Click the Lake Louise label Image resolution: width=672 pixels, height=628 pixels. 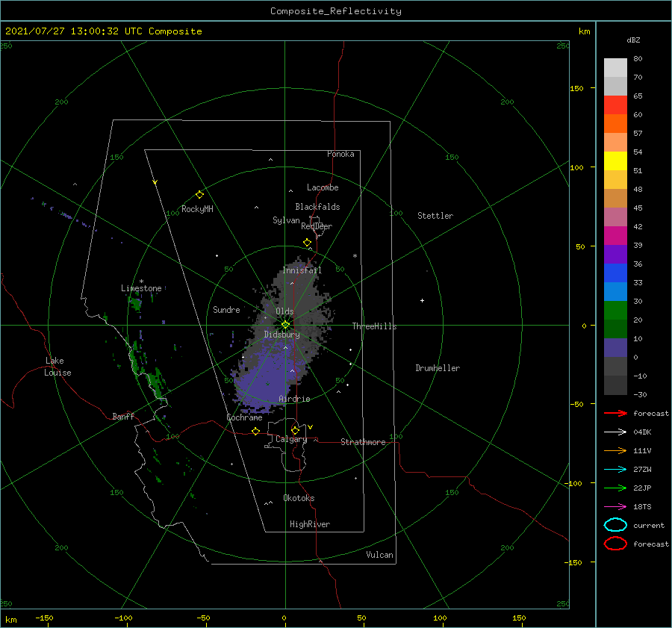[x=57, y=367]
